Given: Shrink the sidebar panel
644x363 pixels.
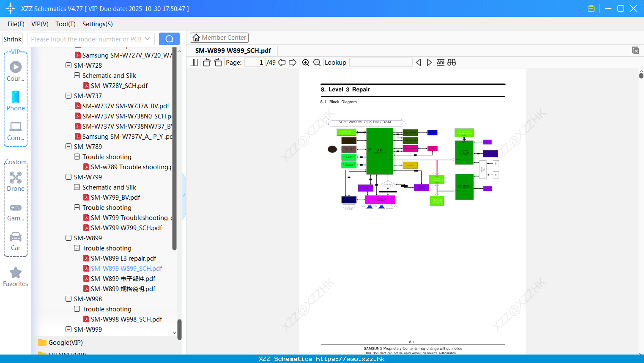Looking at the screenshot, I should [x=13, y=39].
